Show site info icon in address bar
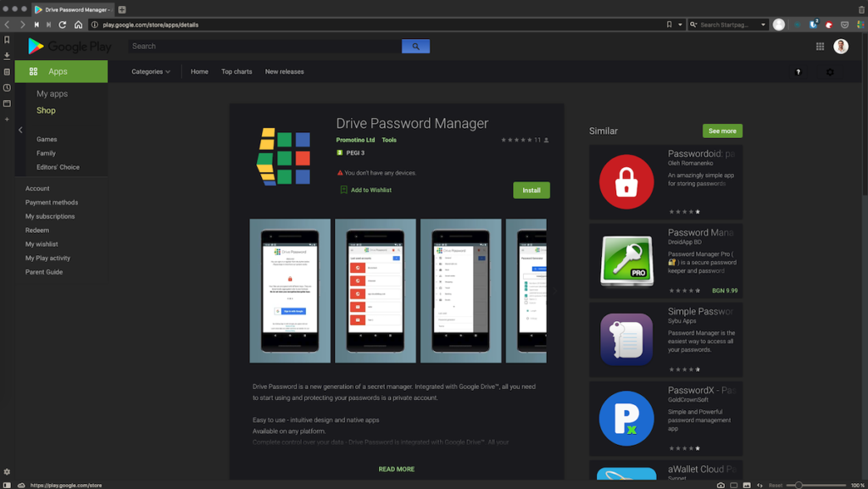 pyautogui.click(x=95, y=25)
